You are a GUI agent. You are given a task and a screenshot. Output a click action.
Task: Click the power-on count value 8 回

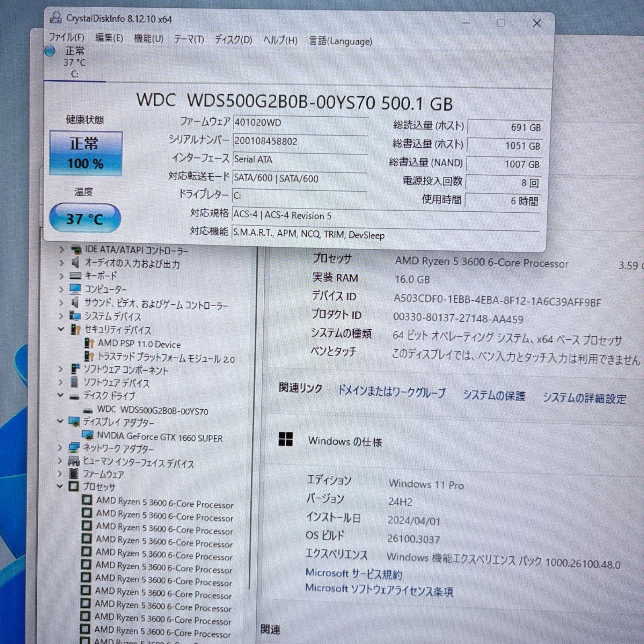503,183
